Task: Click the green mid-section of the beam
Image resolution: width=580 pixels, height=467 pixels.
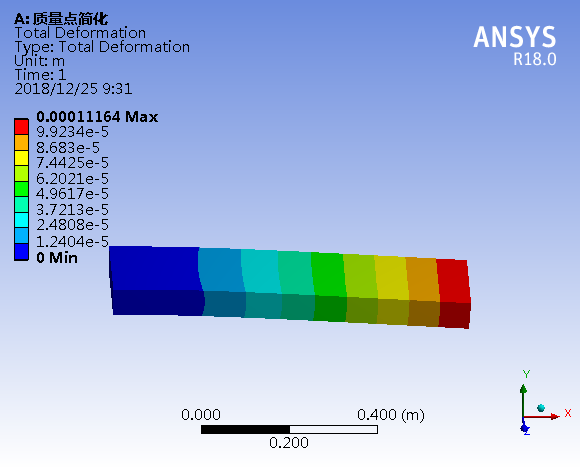Action: (x=329, y=287)
